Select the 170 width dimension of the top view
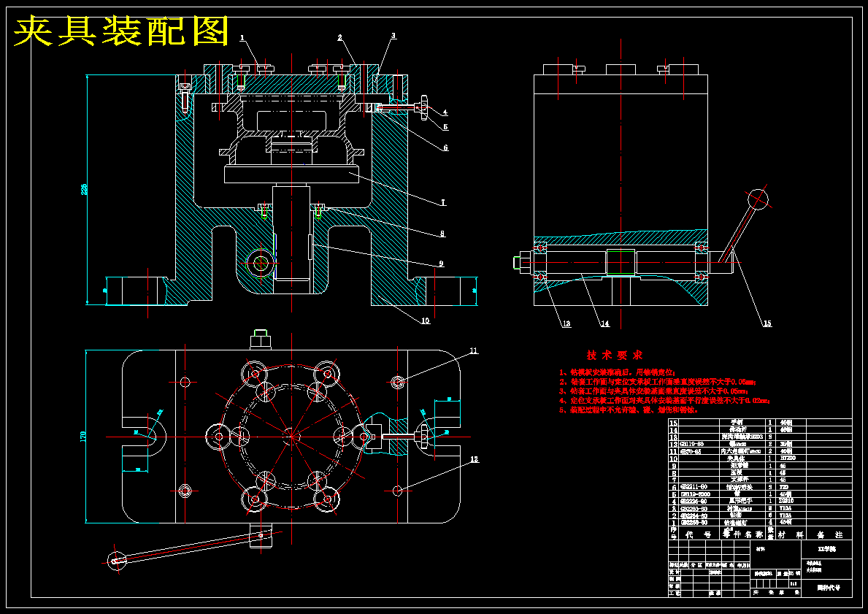This screenshot has height=614, width=868. click(84, 437)
